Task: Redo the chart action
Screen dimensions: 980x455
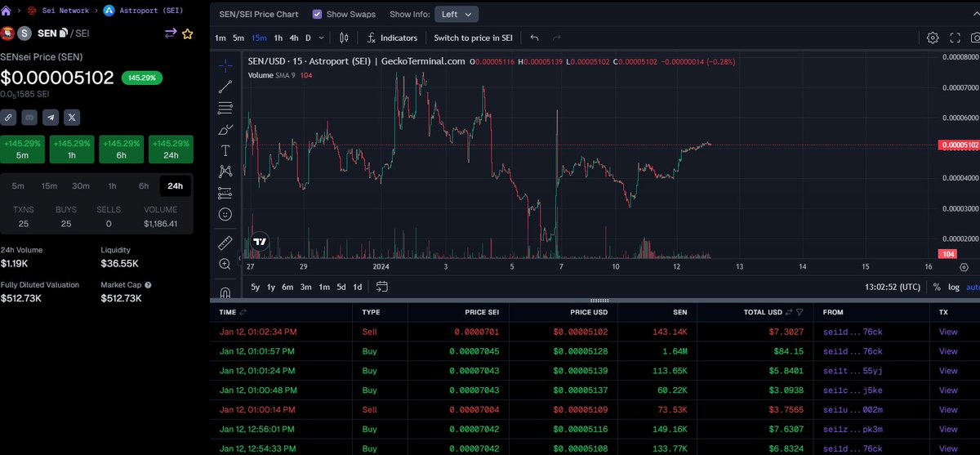Action: click(x=557, y=38)
